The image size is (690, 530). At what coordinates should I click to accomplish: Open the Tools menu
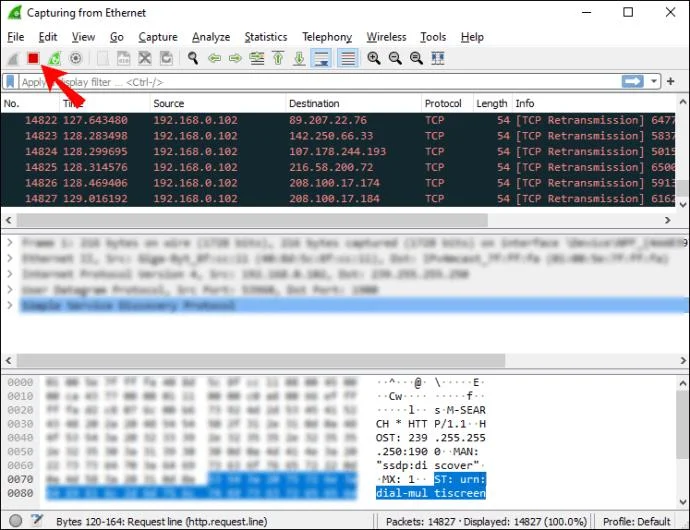coord(433,37)
